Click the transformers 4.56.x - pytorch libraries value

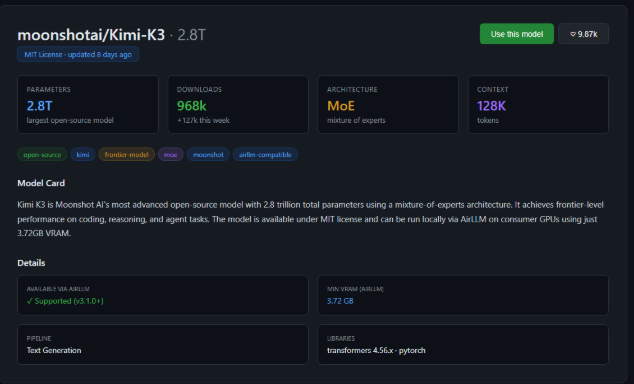(x=376, y=350)
